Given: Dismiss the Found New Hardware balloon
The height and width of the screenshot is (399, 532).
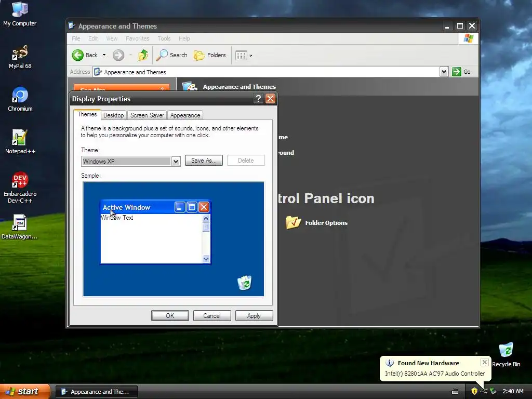Looking at the screenshot, I should point(485,362).
